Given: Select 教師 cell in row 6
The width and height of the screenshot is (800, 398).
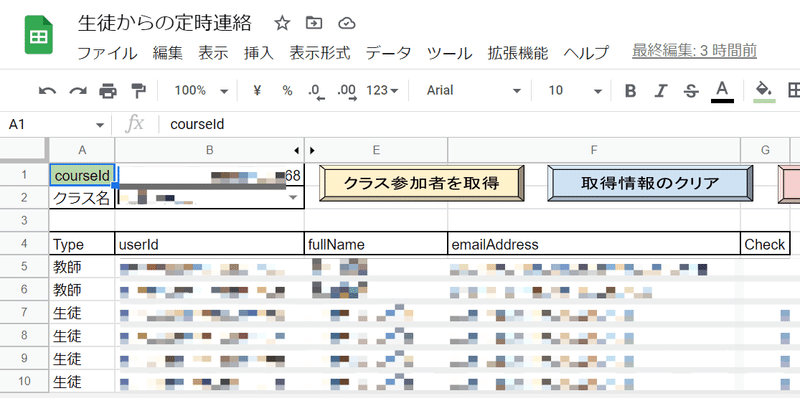Looking at the screenshot, I should pos(82,290).
